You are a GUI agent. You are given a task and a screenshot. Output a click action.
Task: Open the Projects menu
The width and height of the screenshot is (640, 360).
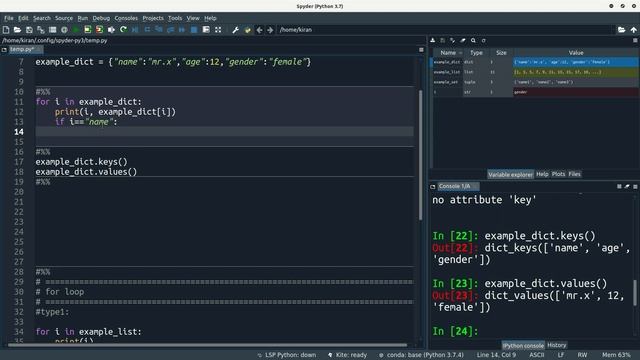[x=153, y=18]
